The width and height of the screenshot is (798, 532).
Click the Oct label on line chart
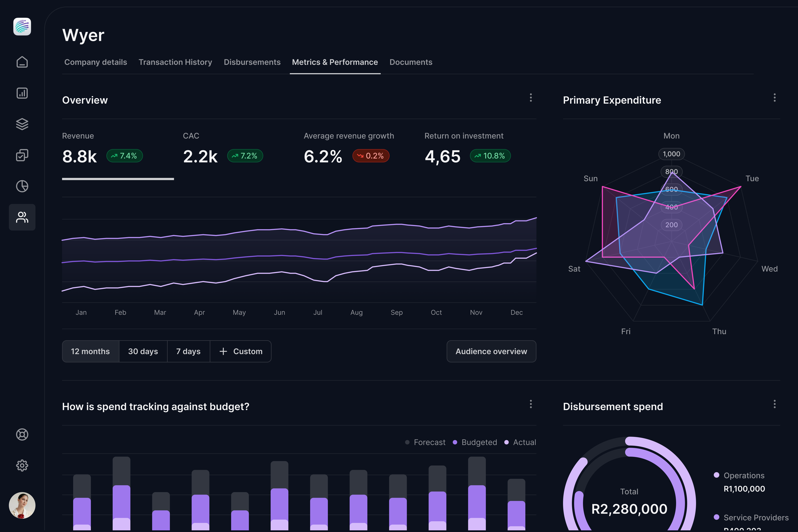click(x=436, y=313)
